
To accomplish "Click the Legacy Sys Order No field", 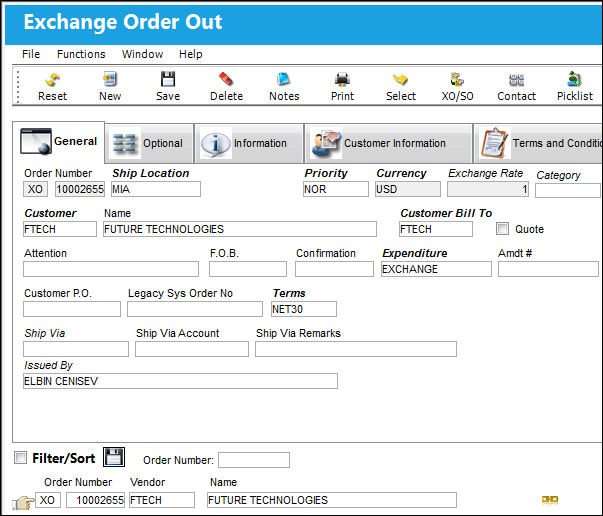I will pyautogui.click(x=195, y=309).
